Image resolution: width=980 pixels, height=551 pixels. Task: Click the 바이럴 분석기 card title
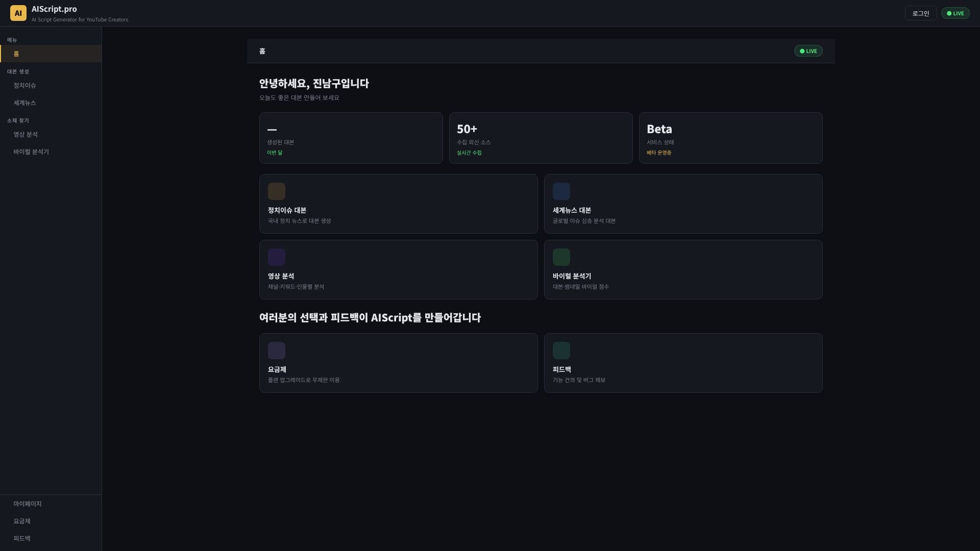click(572, 276)
